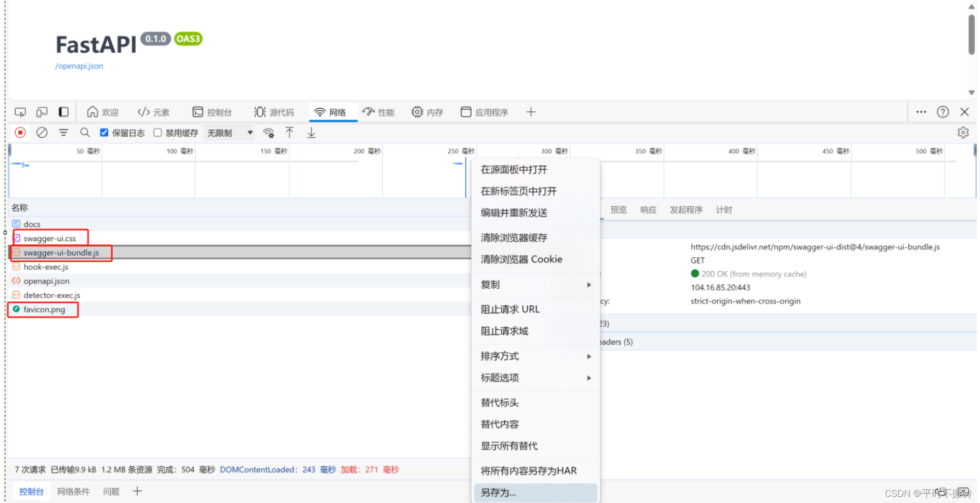Open DevTools customize menu (three dots)
This screenshot has width=980, height=503.
921,112
